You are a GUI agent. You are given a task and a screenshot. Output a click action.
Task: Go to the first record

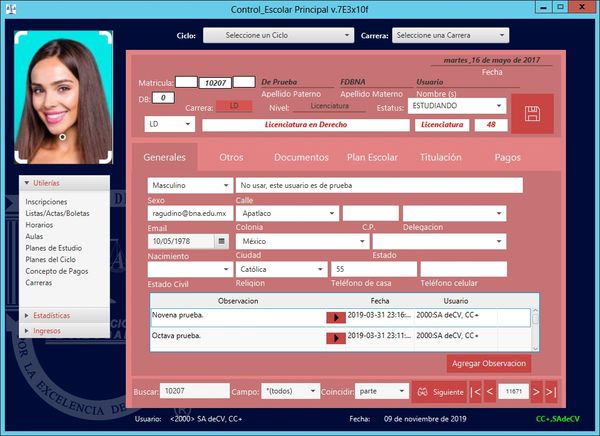475,391
